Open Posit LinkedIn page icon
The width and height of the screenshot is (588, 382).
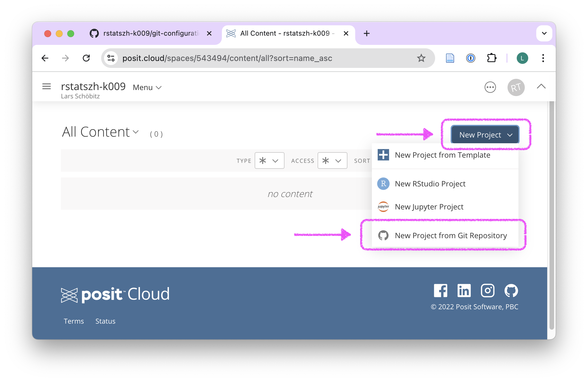click(464, 291)
